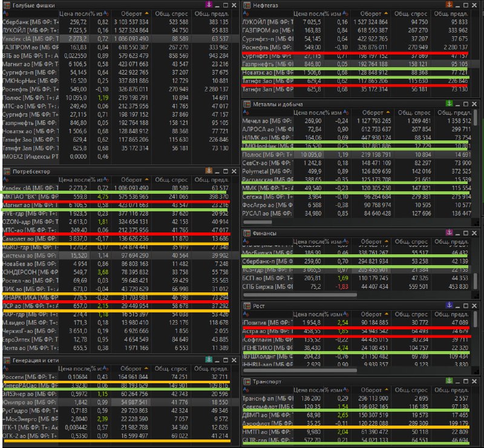
Task: Toggle the orange anchor icon in Нефтегаз
Action: (x=449, y=5)
